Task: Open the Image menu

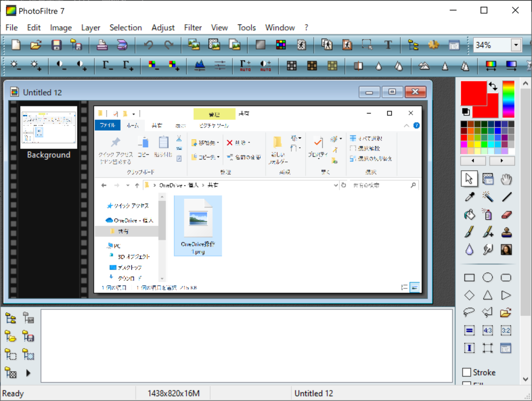Action: [x=61, y=28]
